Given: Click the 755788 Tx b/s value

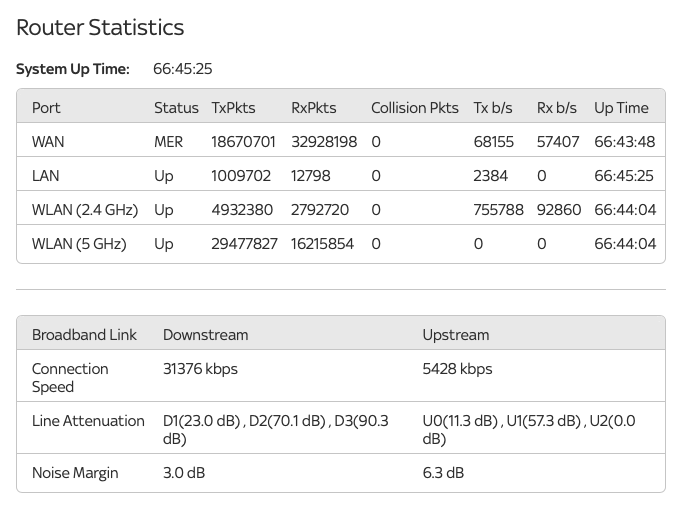Looking at the screenshot, I should point(499,210).
